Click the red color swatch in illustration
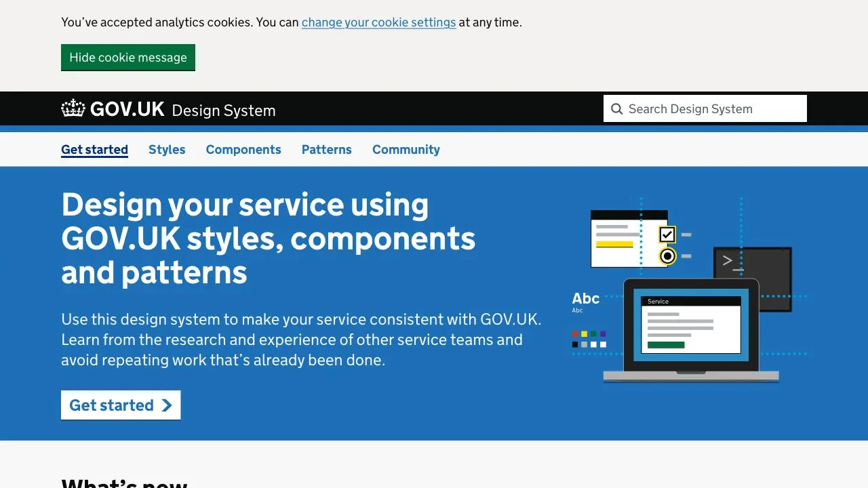The image size is (868, 488). (575, 334)
